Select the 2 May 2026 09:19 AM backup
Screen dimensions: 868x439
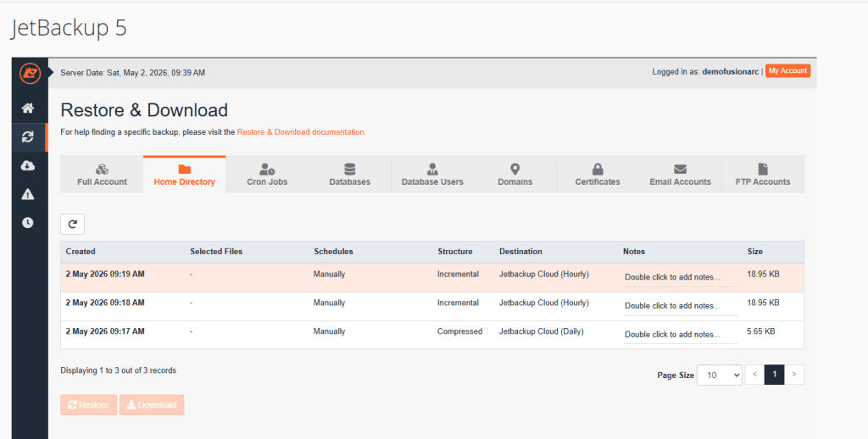click(x=431, y=278)
